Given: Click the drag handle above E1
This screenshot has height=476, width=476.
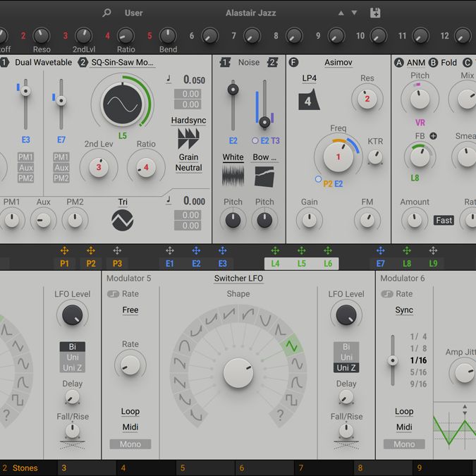Looking at the screenshot, I should point(170,250).
